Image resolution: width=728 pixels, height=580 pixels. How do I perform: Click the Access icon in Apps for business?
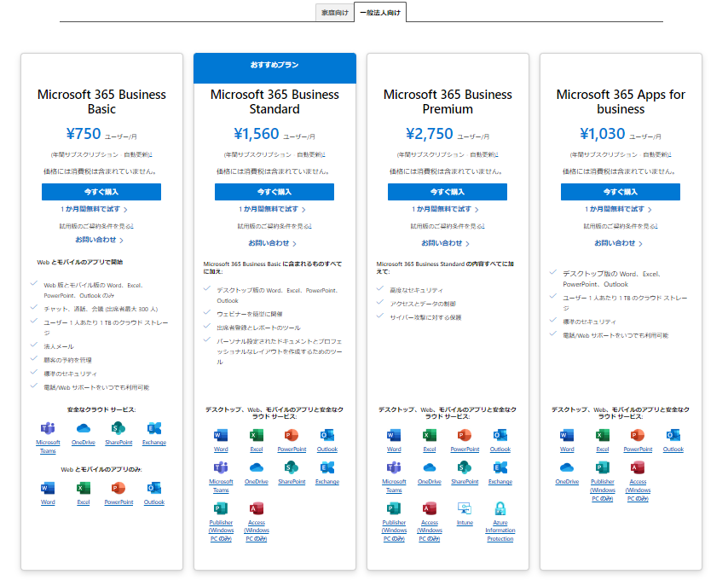638,467
